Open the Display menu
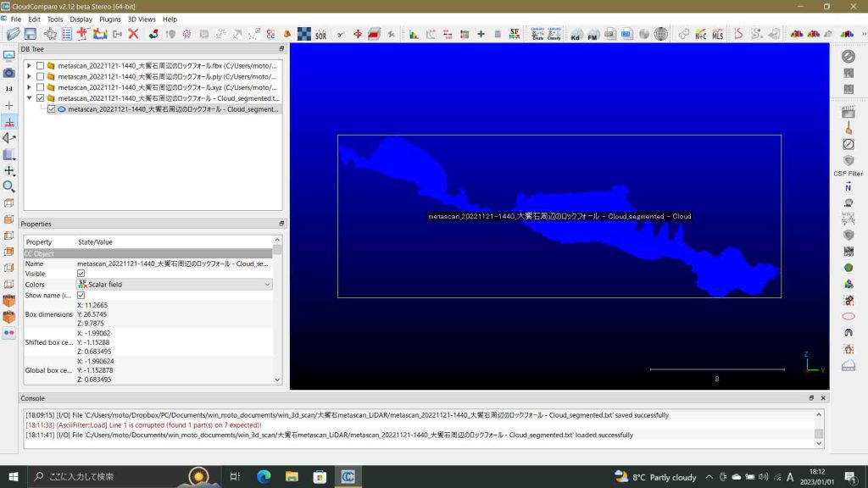This screenshot has width=868, height=488. point(81,19)
